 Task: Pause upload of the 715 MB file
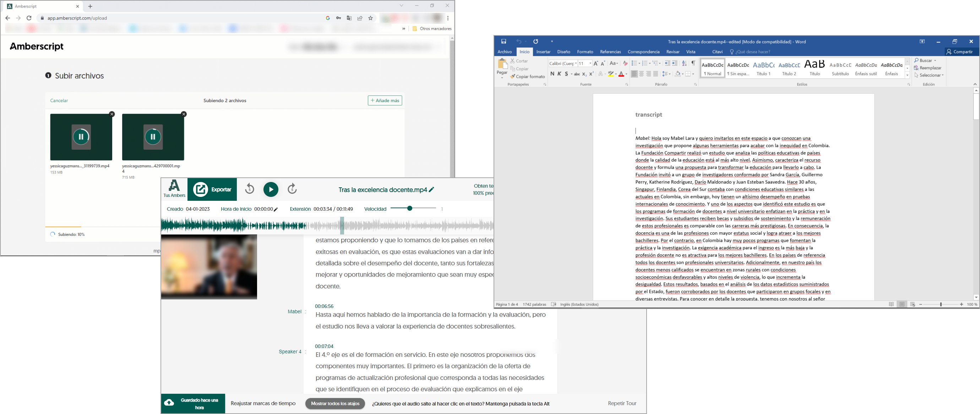(x=153, y=137)
